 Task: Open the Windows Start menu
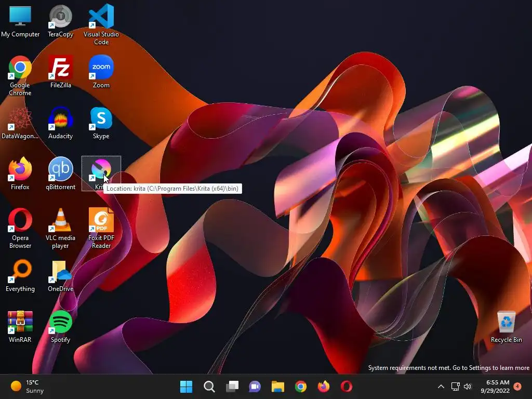tap(186, 387)
